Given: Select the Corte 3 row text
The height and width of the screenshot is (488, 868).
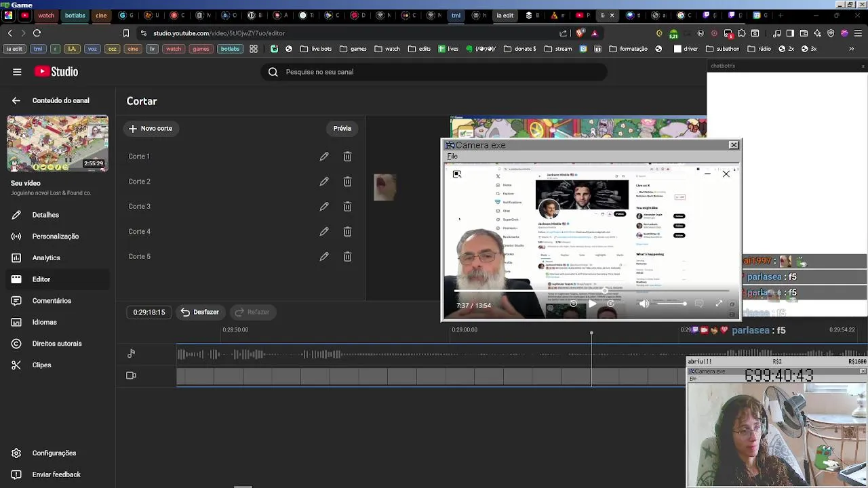Looking at the screenshot, I should coord(139,207).
